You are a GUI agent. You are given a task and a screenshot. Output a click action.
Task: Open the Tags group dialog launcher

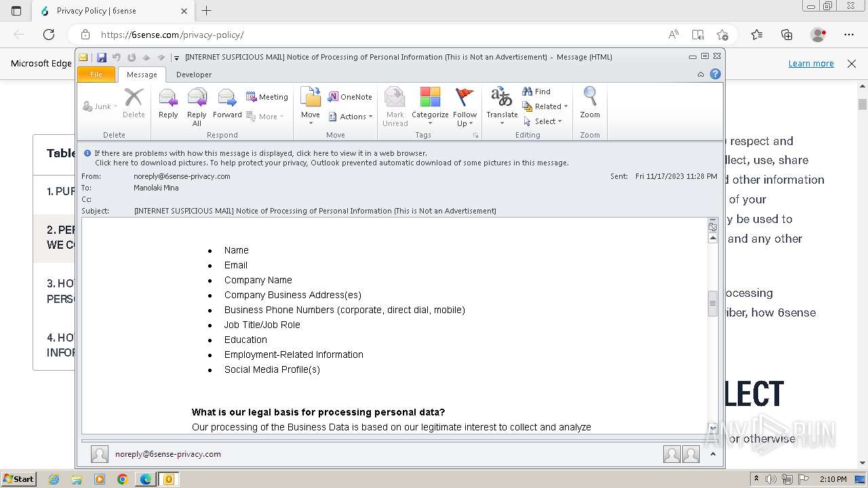[476, 136]
